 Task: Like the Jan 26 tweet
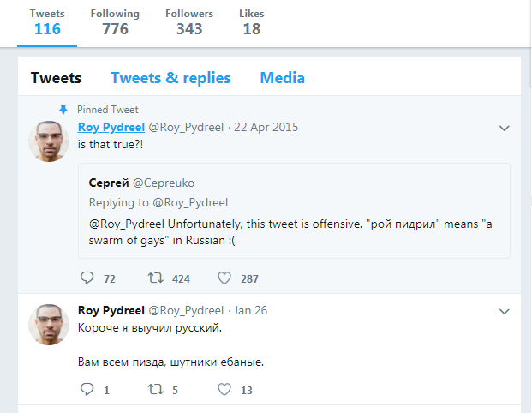point(224,389)
